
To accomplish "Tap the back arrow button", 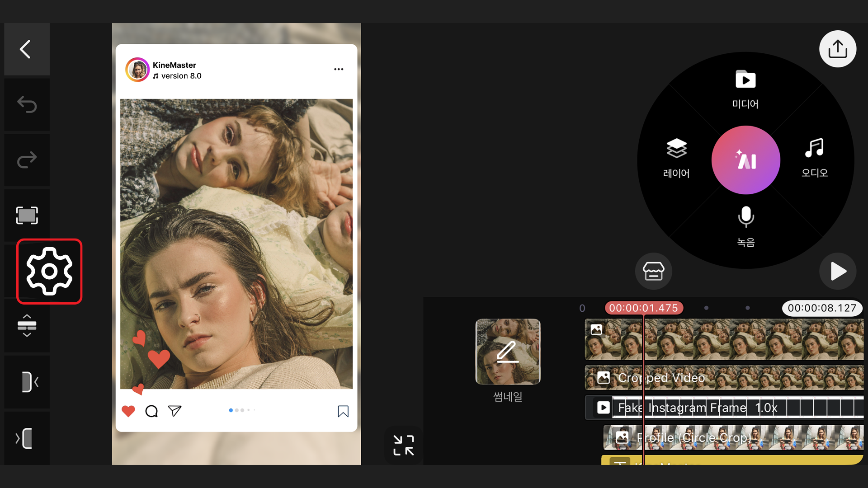I will tap(26, 49).
